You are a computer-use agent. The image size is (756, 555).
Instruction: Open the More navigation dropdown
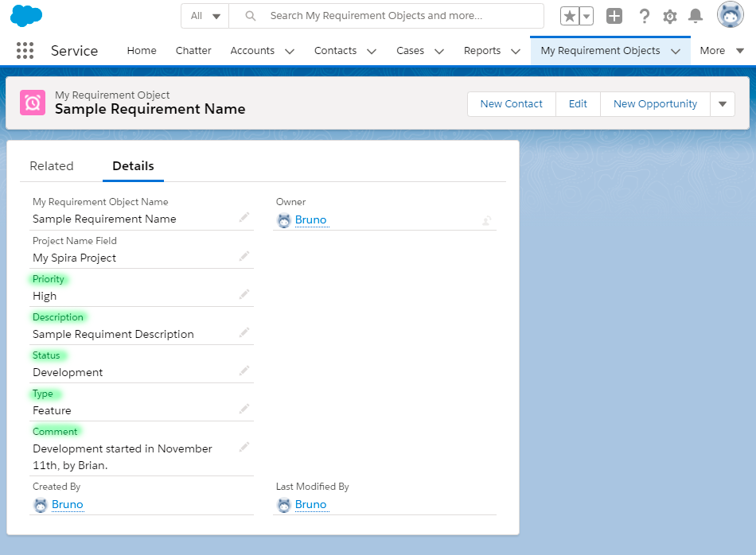tap(722, 51)
